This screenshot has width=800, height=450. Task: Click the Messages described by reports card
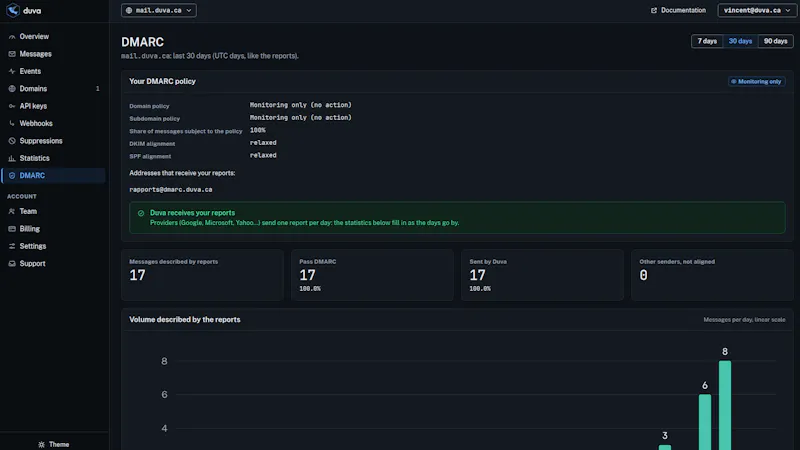click(x=203, y=275)
